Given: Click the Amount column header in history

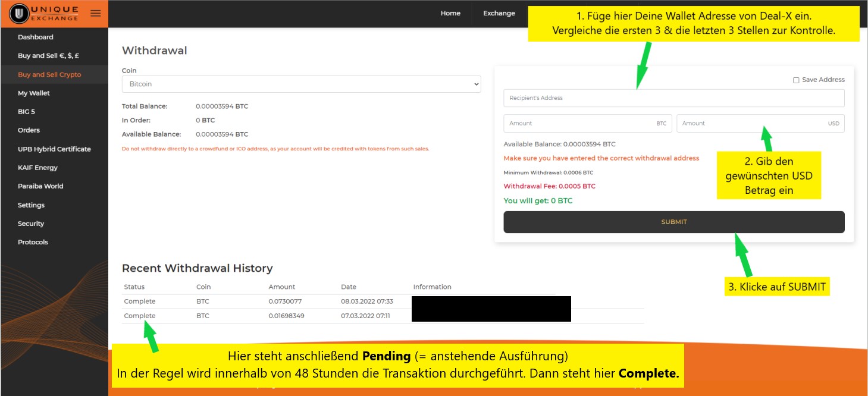Looking at the screenshot, I should pyautogui.click(x=282, y=287).
